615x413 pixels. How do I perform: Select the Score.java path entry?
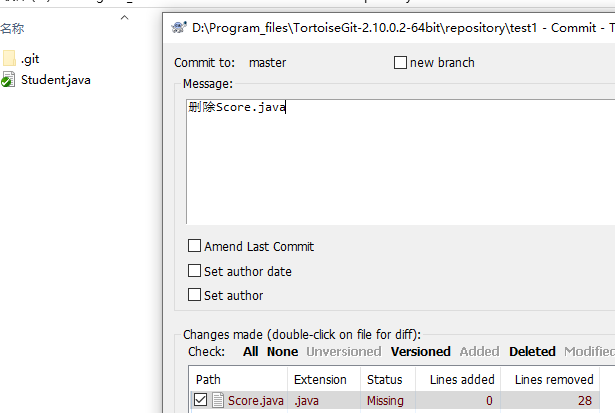point(256,400)
